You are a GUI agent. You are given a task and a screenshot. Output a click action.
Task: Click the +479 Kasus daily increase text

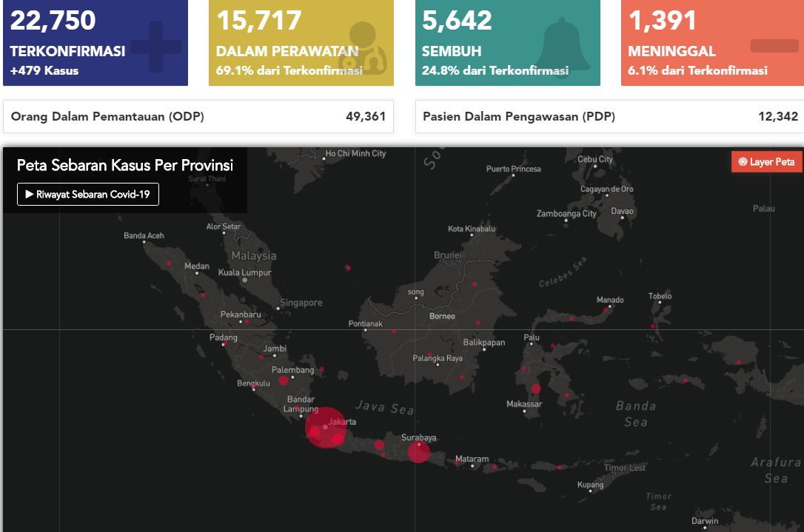[44, 71]
